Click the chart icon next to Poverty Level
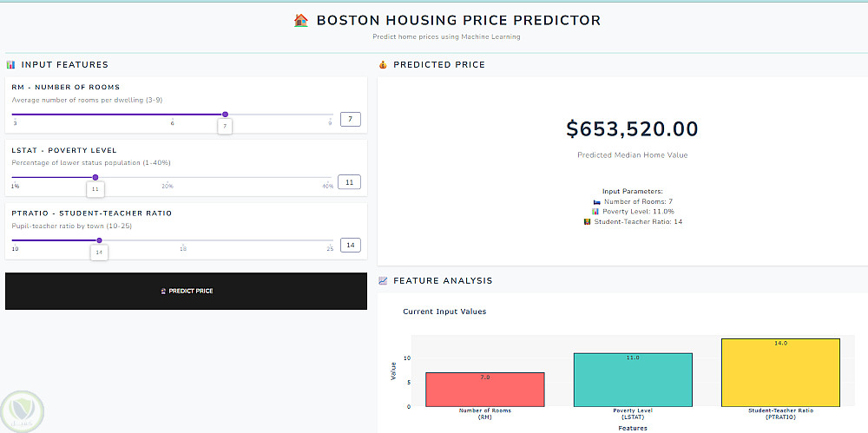 tap(595, 212)
